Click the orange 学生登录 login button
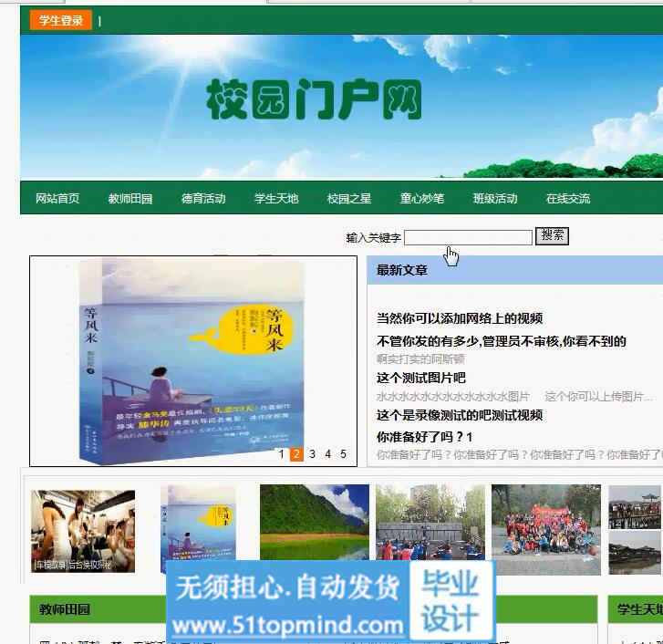The image size is (663, 644). tap(60, 20)
